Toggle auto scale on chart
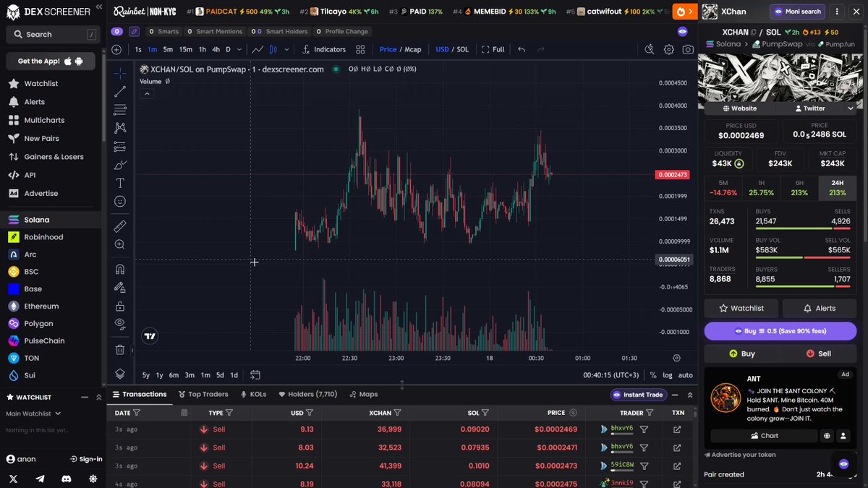The height and width of the screenshot is (488, 868). [x=685, y=375]
